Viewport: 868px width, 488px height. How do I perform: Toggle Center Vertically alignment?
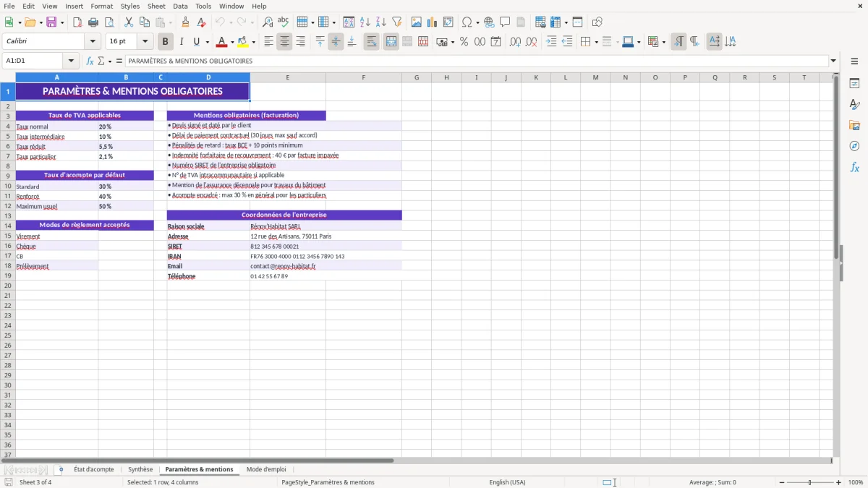[336, 42]
